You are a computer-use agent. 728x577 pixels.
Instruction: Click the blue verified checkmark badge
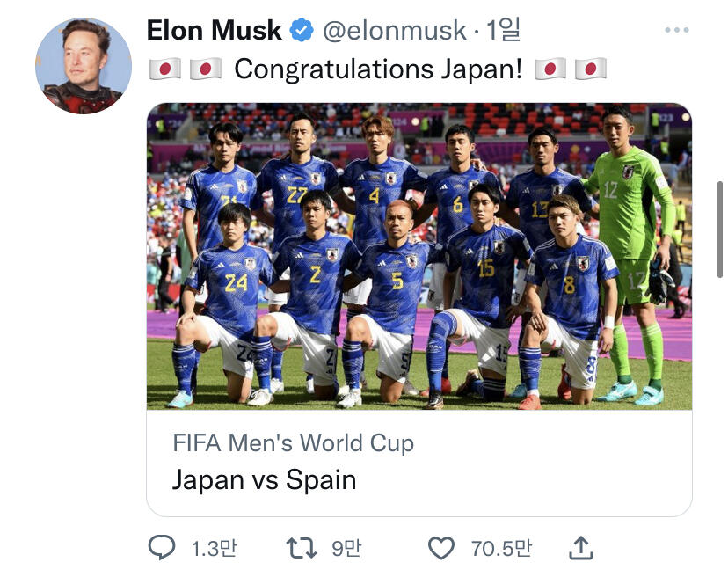[x=302, y=31]
